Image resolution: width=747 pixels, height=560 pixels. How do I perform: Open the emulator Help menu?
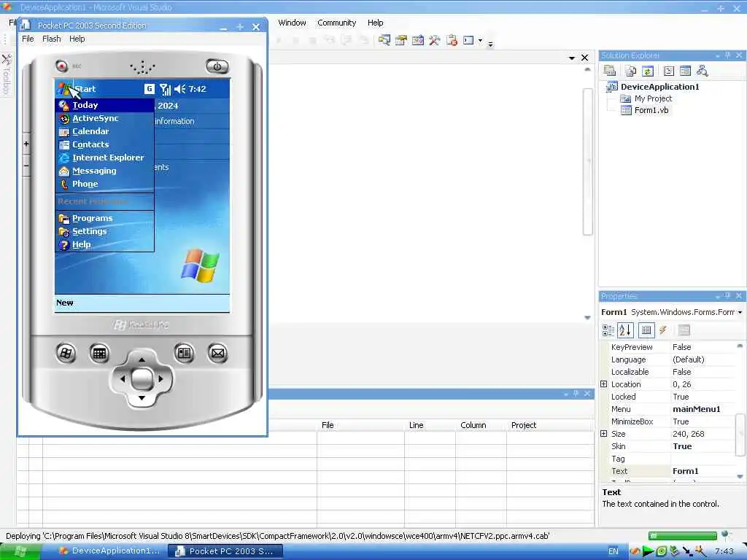point(77,39)
